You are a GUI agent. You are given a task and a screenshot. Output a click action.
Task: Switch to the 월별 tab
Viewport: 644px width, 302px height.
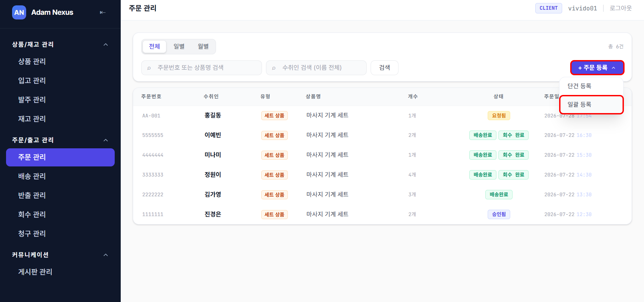203,46
